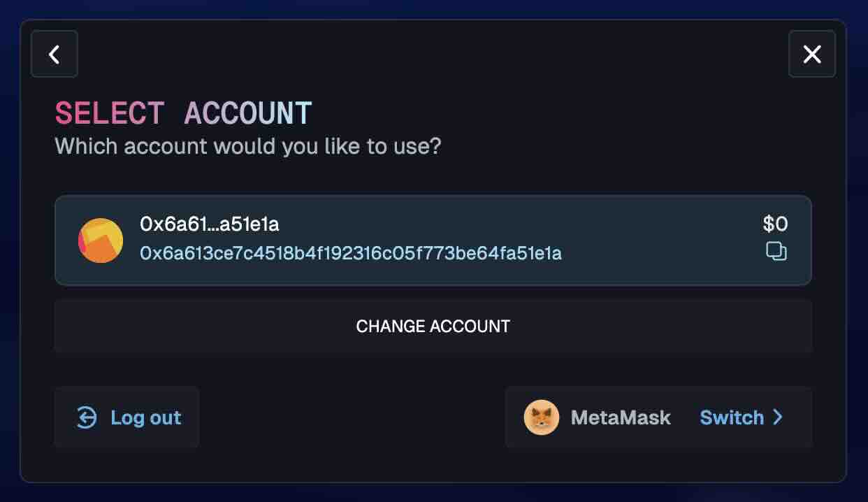The width and height of the screenshot is (868, 502).
Task: Click the account avatar icon
Action: [x=101, y=240]
